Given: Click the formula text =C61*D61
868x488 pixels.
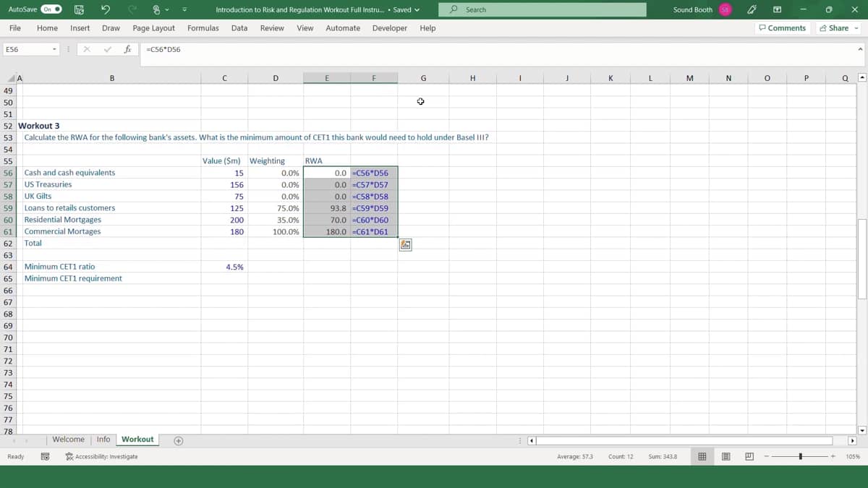Looking at the screenshot, I should click(370, 232).
